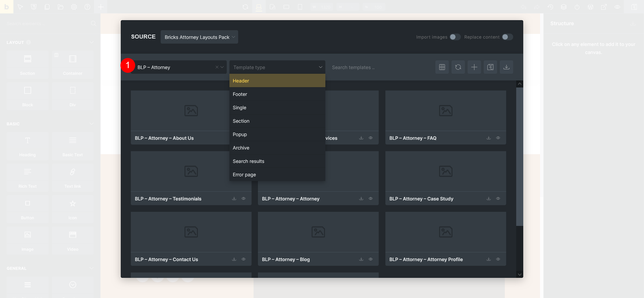Click the BLP – Attorney – About Us title
Screen dimensions: 644x298
164,138
